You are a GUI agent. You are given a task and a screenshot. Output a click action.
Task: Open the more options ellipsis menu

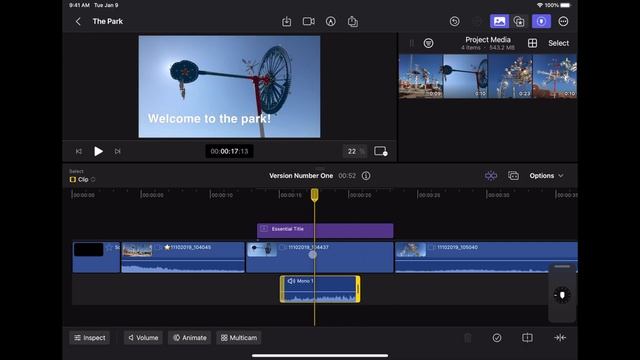[x=563, y=22]
